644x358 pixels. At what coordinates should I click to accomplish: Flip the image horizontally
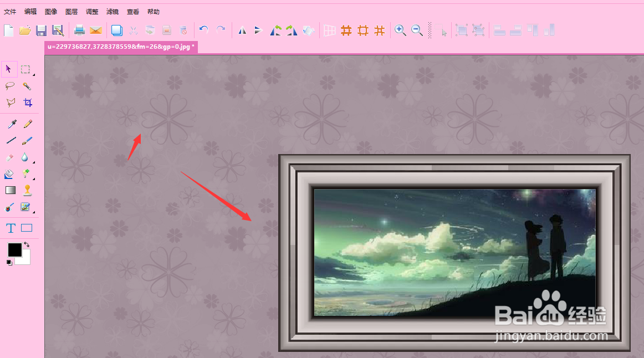click(242, 30)
